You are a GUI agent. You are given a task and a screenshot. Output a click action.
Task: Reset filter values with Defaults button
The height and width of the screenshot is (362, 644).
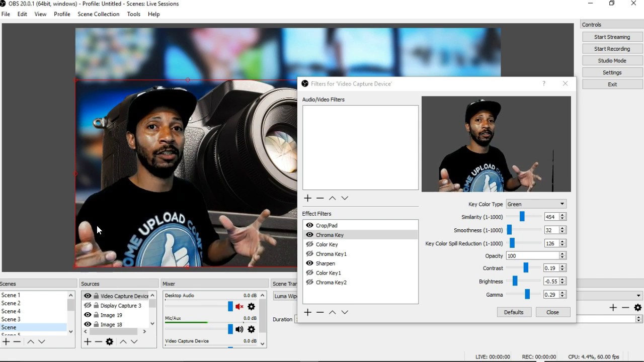tap(514, 312)
